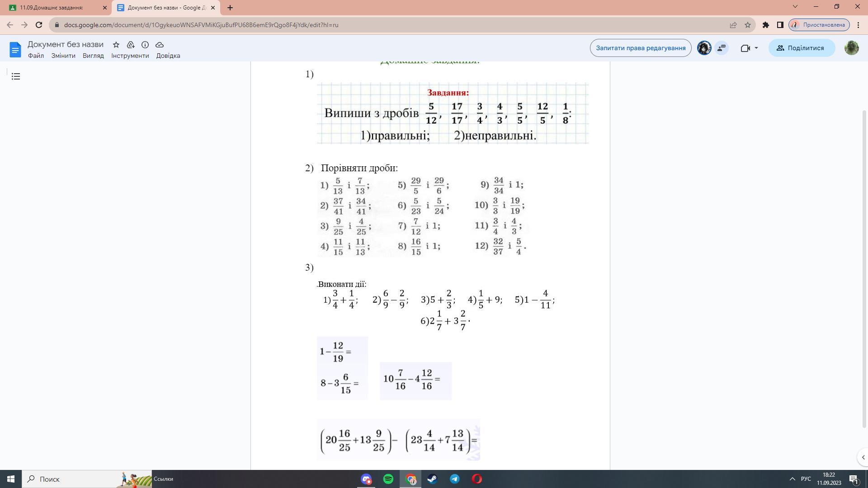This screenshot has height=488, width=868.
Task: Bookmark this page star icon
Action: [x=748, y=25]
